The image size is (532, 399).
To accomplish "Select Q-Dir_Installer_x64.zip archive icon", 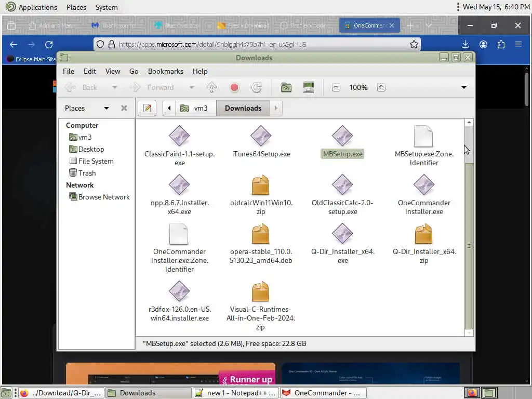I will click(x=424, y=234).
